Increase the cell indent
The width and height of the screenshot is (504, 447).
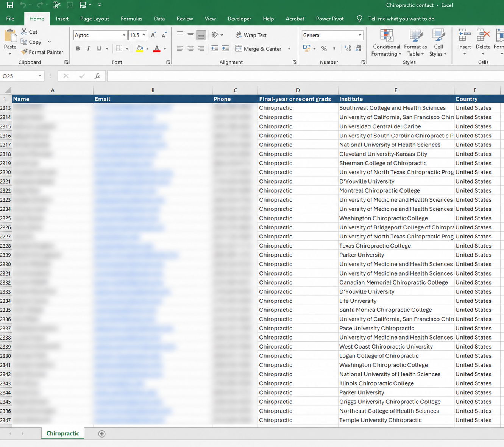point(225,48)
